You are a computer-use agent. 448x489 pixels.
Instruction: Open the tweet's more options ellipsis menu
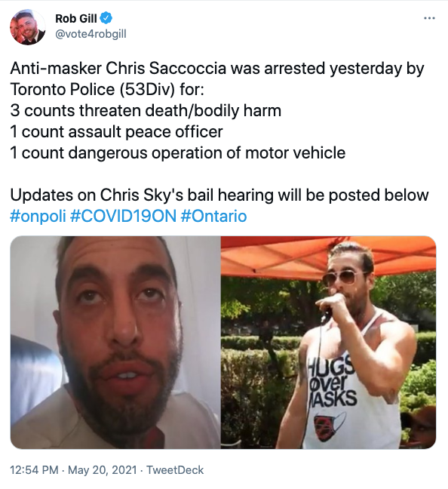point(429,18)
